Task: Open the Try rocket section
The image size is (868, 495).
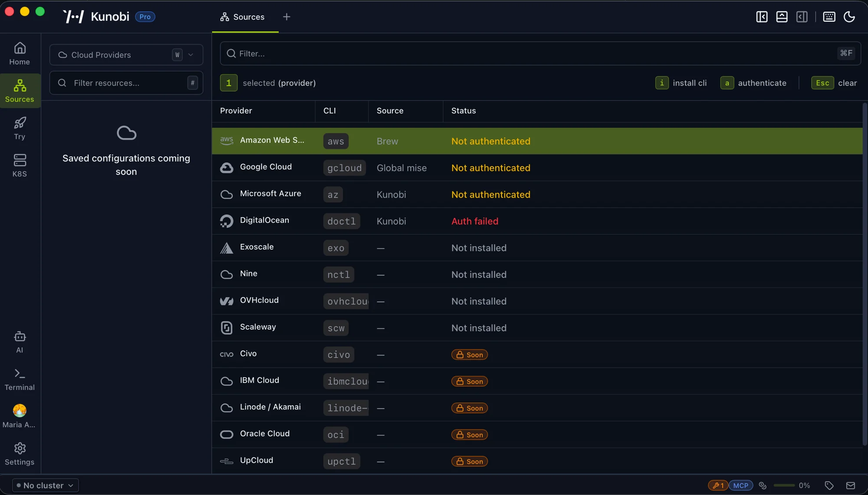Action: coord(20,128)
